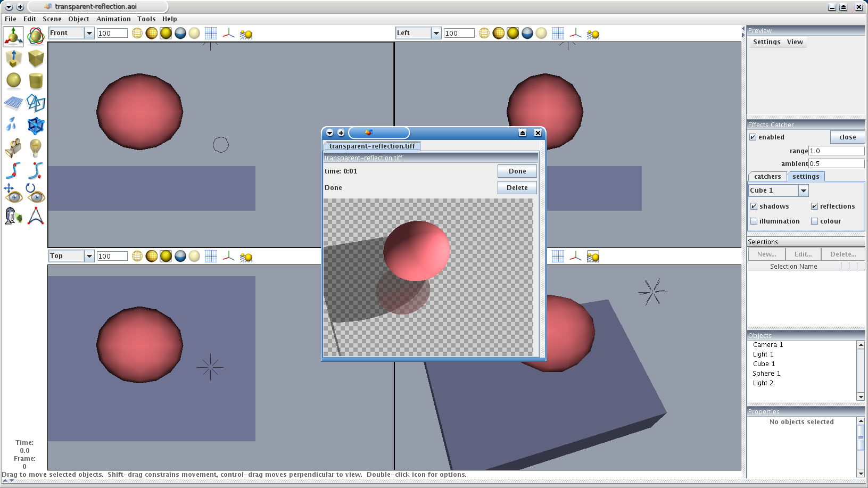Click the Front view zoom field
This screenshot has height=488, width=868.
(x=112, y=33)
